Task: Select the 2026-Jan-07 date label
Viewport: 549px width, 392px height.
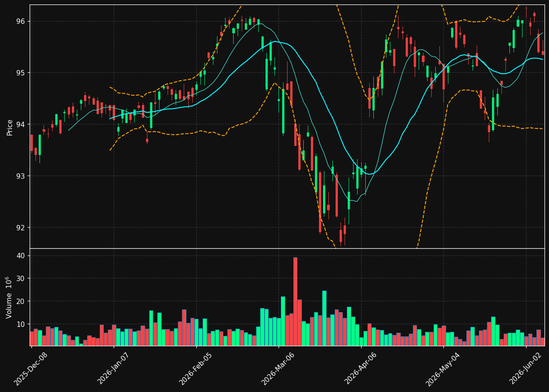Action: pyautogui.click(x=114, y=369)
